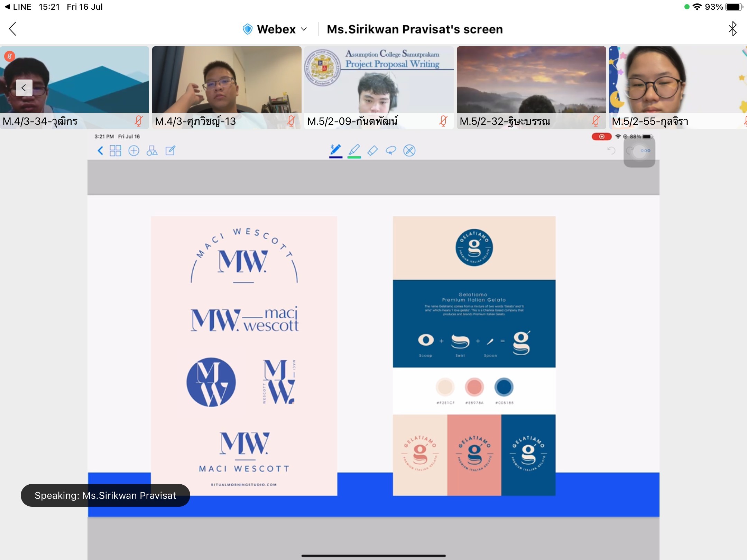Screen dimensions: 747x560
Task: Return to LINE app via back indicator
Action: (18, 7)
